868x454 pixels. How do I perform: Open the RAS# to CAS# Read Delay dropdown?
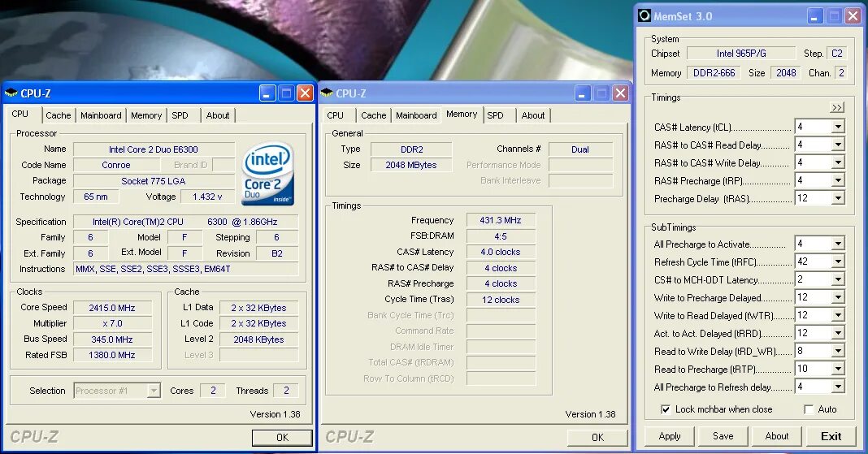pyautogui.click(x=838, y=145)
